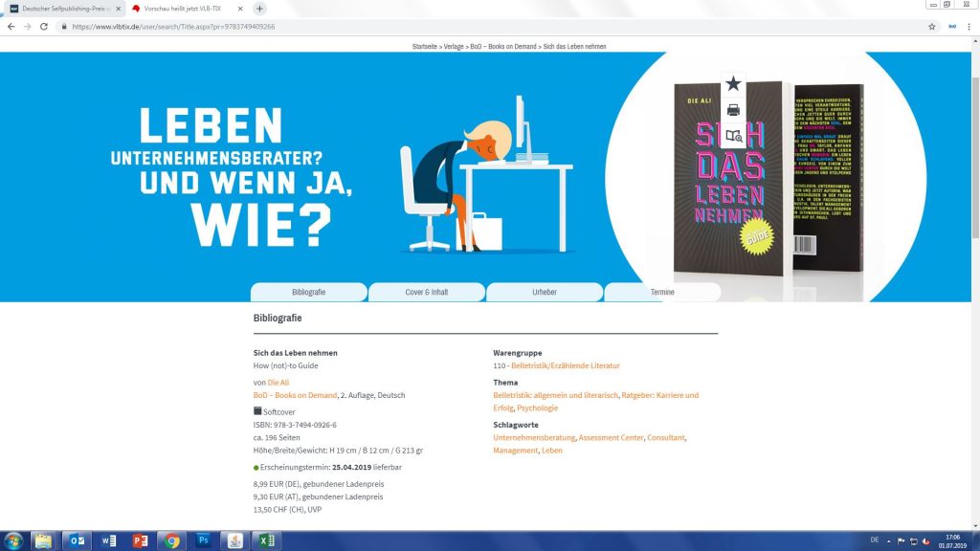Screen dimensions: 980x551
Task: Click the page vertical scrollbar thumb
Action: pos(975,156)
